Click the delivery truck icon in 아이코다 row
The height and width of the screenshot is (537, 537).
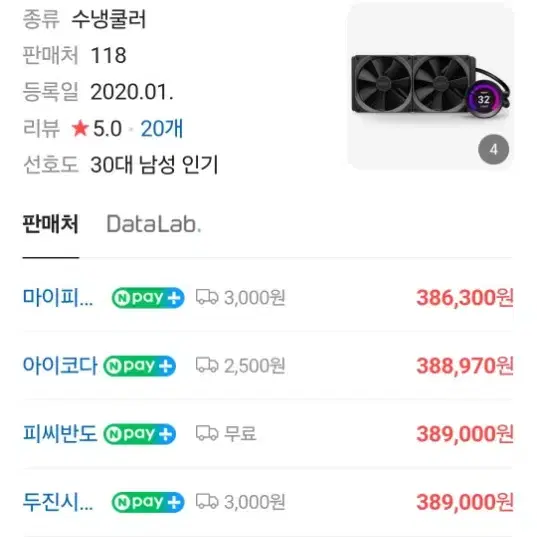click(207, 365)
